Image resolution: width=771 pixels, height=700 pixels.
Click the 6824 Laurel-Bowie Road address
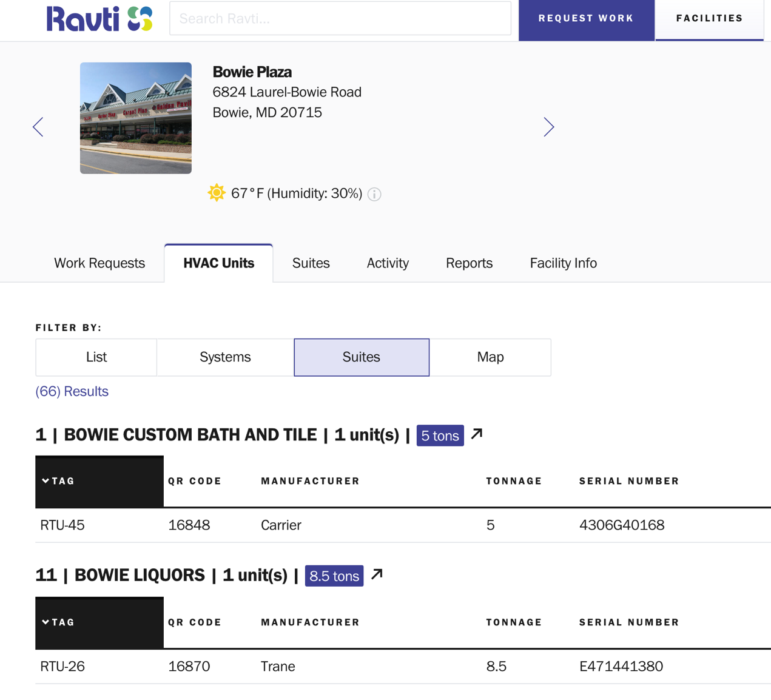[x=287, y=92]
